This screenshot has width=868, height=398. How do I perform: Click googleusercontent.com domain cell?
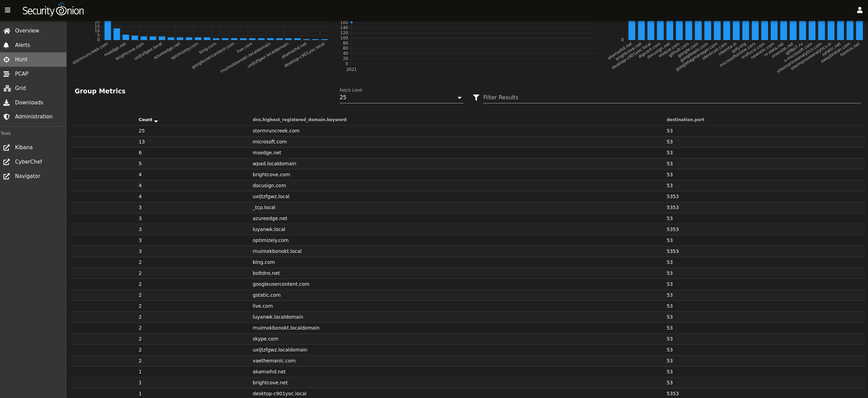[x=281, y=284]
